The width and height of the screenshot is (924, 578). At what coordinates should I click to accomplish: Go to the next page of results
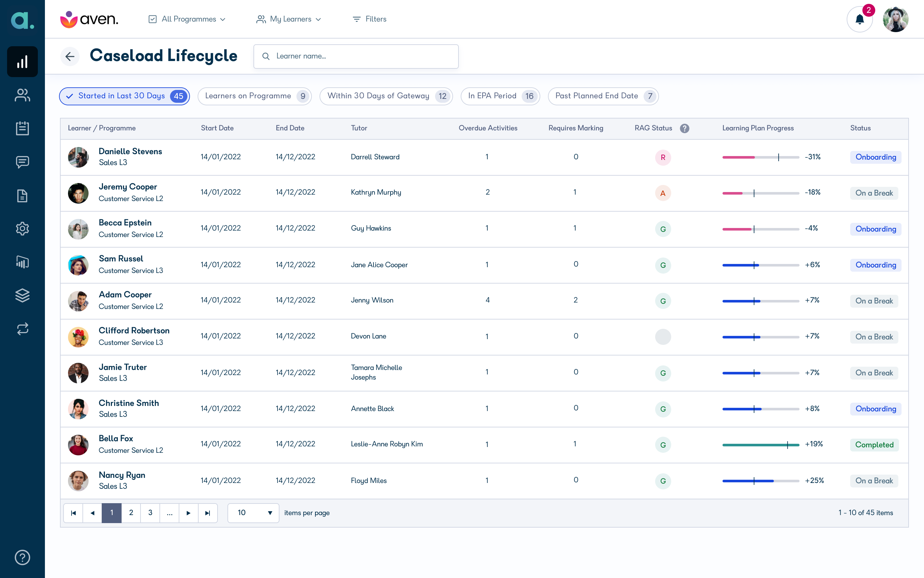(188, 512)
